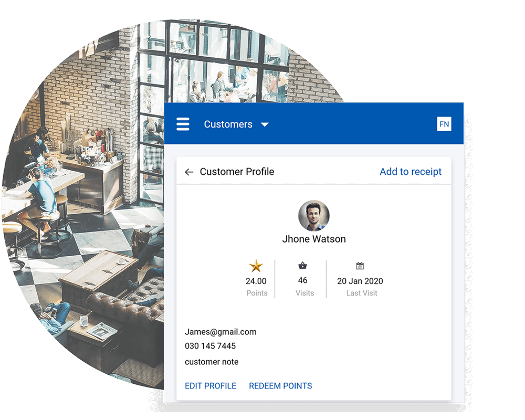This screenshot has width=525, height=420.
Task: Click the 20 Jan 2020 date
Action: [360, 281]
